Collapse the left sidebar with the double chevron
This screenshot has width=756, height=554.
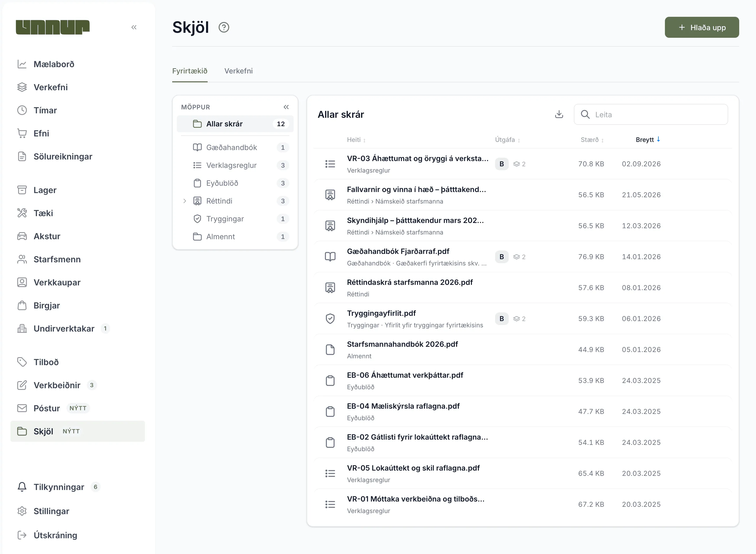(x=134, y=27)
